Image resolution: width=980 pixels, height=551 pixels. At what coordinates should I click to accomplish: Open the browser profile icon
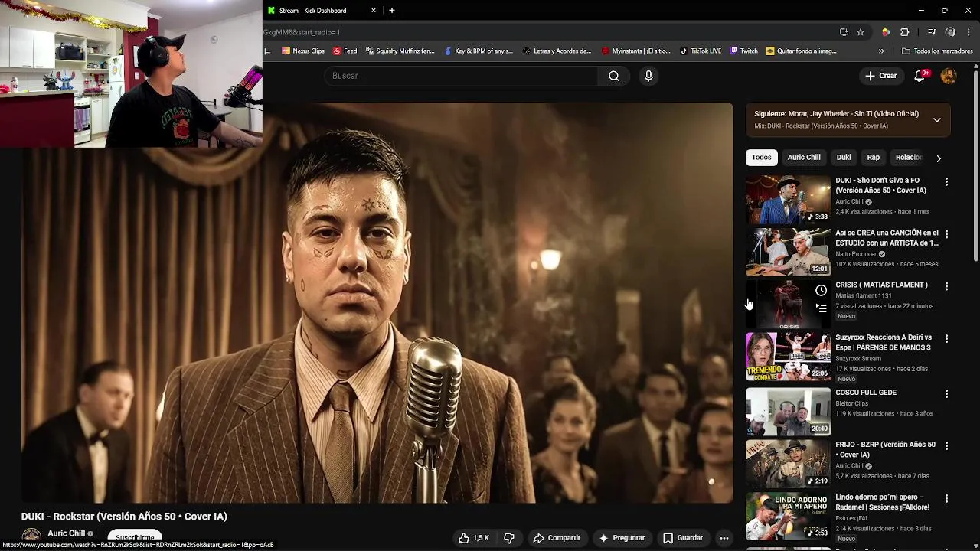(950, 32)
